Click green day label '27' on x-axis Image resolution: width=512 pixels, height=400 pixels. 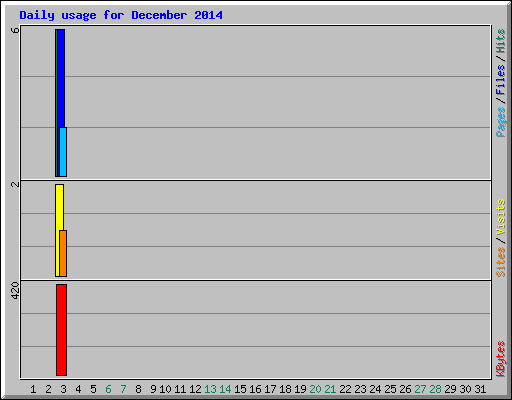coord(420,389)
